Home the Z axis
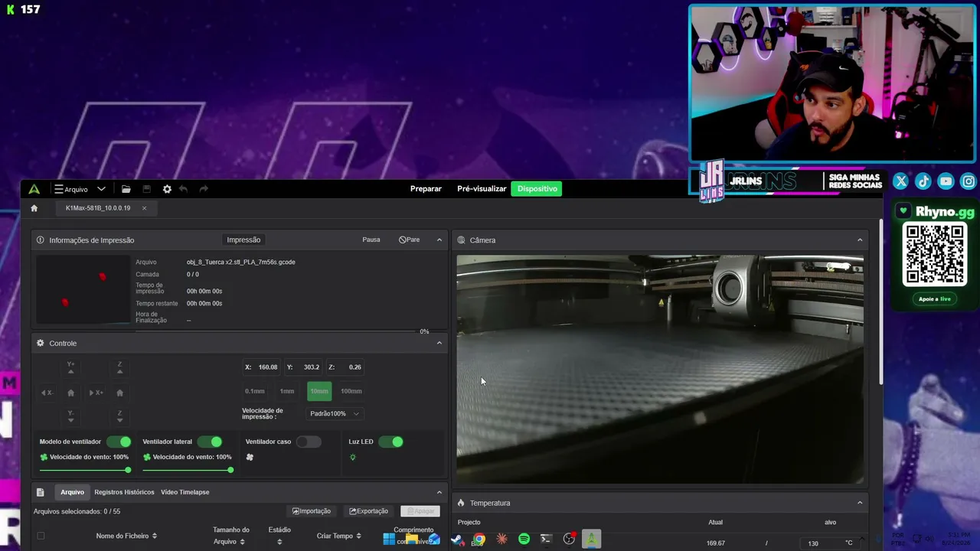This screenshot has height=551, width=980. click(x=119, y=393)
